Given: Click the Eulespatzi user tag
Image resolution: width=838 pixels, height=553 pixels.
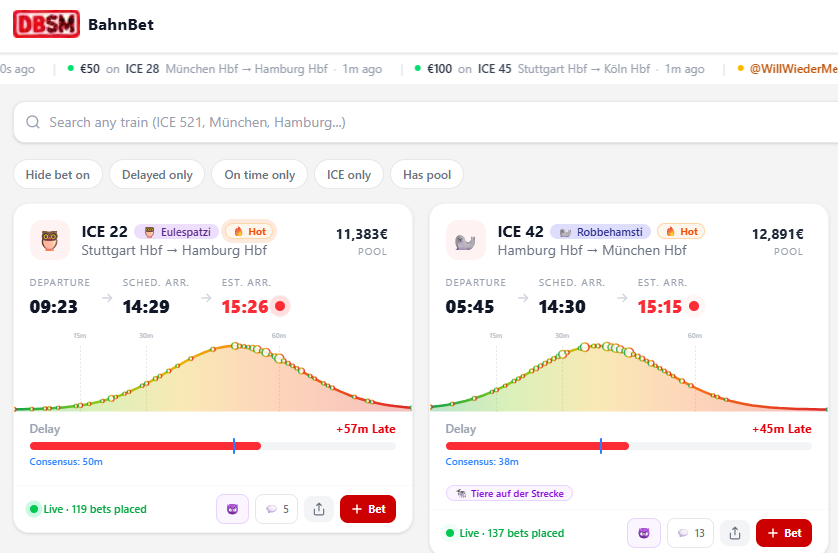Looking at the screenshot, I should pos(175,231).
